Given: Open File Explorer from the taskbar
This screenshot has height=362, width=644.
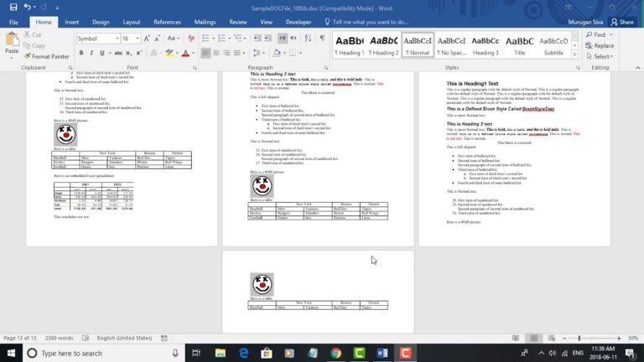Looking at the screenshot, I should click(x=221, y=353).
